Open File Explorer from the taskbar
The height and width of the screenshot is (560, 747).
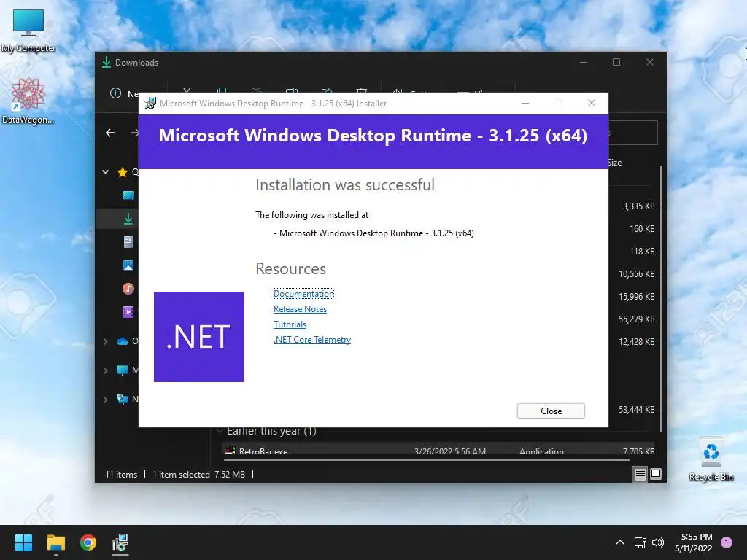pos(55,542)
